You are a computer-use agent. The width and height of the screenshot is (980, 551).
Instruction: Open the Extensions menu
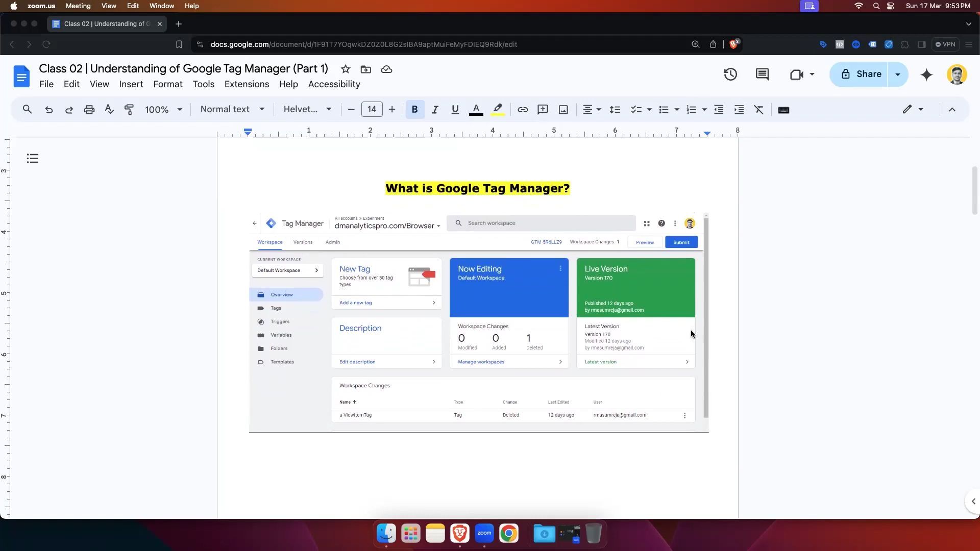(247, 84)
